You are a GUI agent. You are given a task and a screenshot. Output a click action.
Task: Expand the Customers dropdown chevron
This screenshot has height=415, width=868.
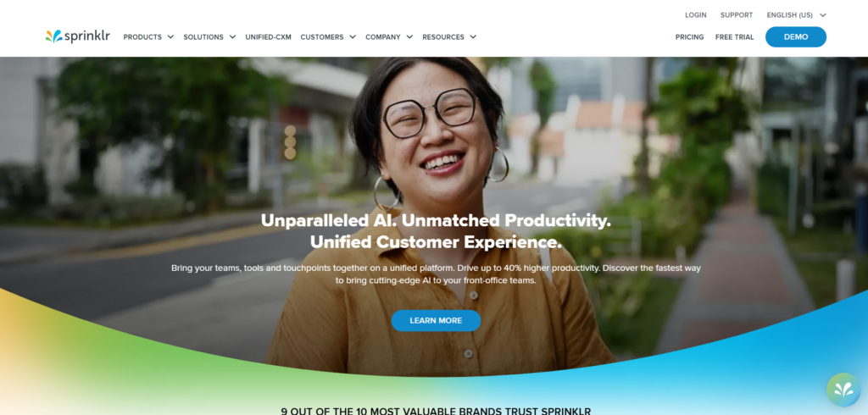(x=353, y=37)
